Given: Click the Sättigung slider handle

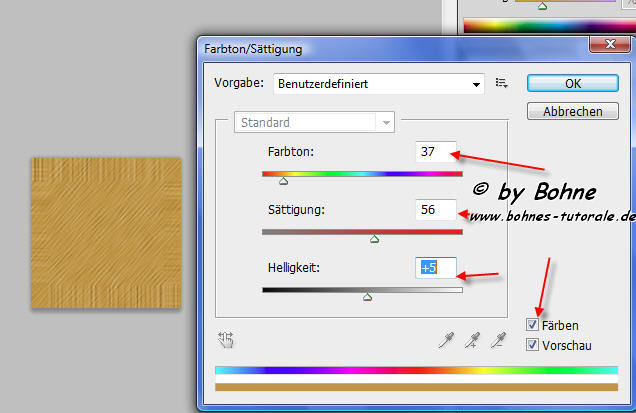Looking at the screenshot, I should click(374, 239).
